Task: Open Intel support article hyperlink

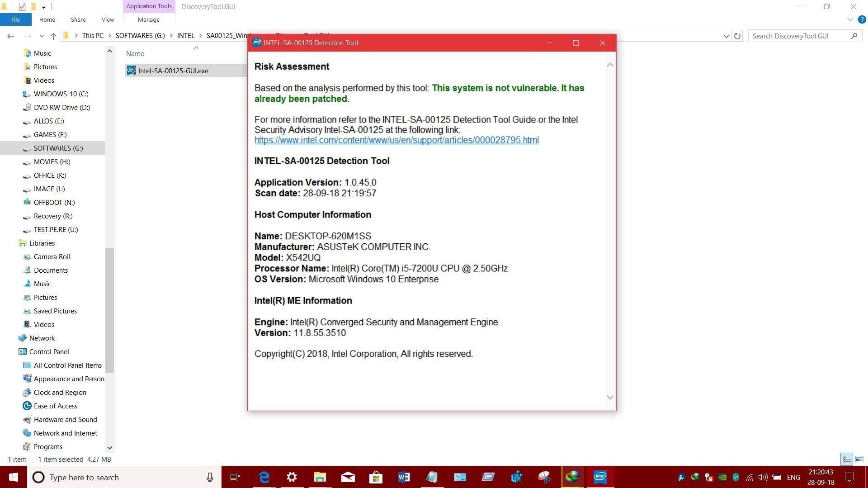Action: 396,140
